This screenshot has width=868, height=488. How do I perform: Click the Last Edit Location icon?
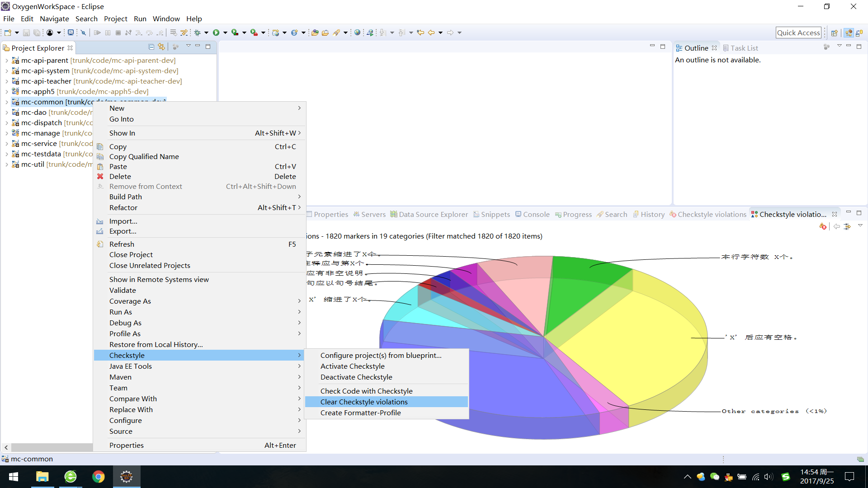[x=420, y=33]
